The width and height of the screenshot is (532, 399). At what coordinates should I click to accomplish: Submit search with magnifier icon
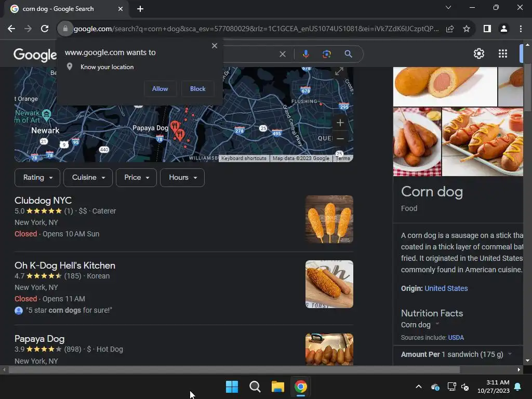[x=348, y=54]
